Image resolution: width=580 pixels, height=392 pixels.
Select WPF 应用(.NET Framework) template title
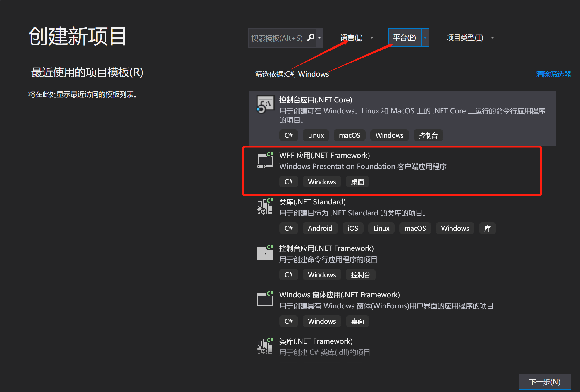324,156
